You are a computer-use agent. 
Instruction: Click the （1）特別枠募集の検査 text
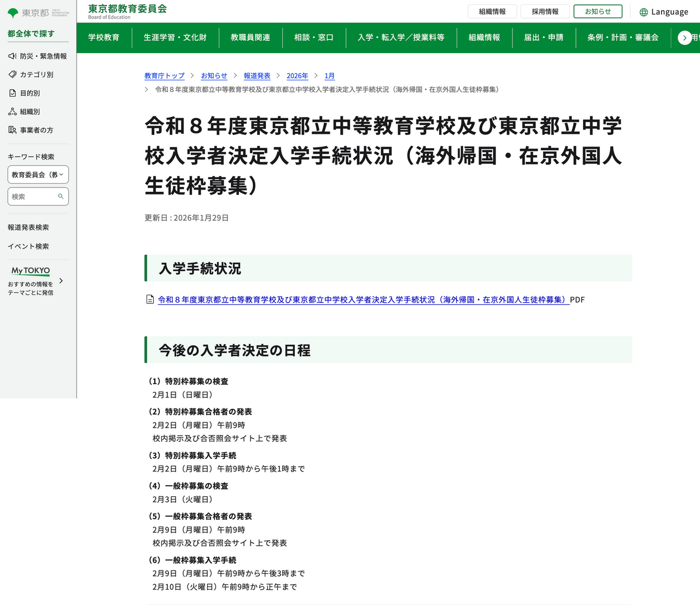tap(187, 381)
